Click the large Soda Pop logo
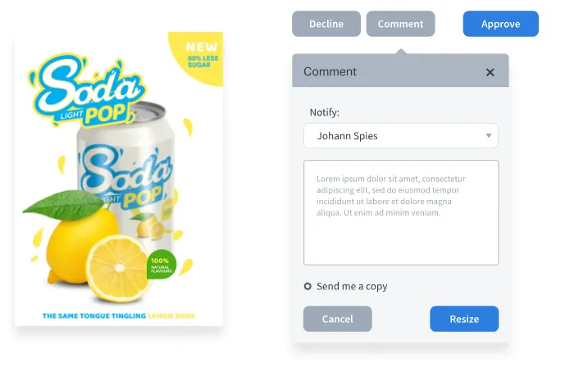 (86, 91)
